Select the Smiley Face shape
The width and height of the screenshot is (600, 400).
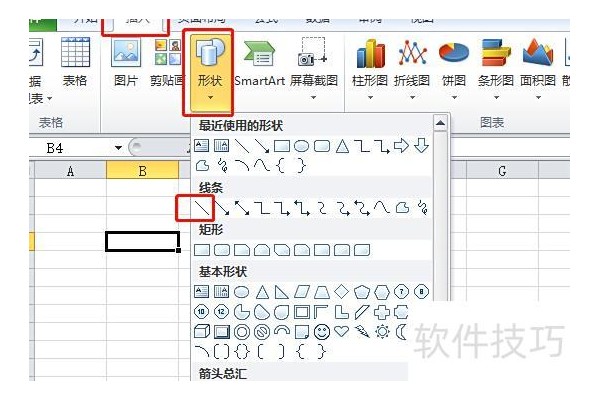(x=322, y=331)
